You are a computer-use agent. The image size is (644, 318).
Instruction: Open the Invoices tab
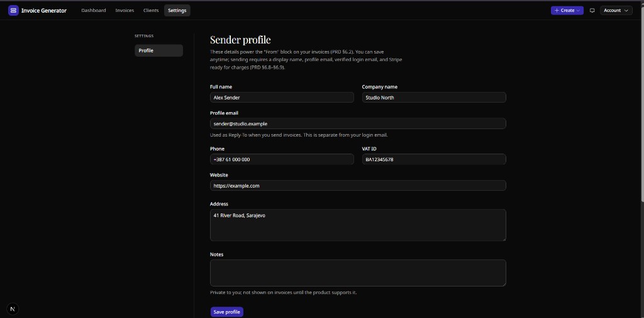coord(125,10)
